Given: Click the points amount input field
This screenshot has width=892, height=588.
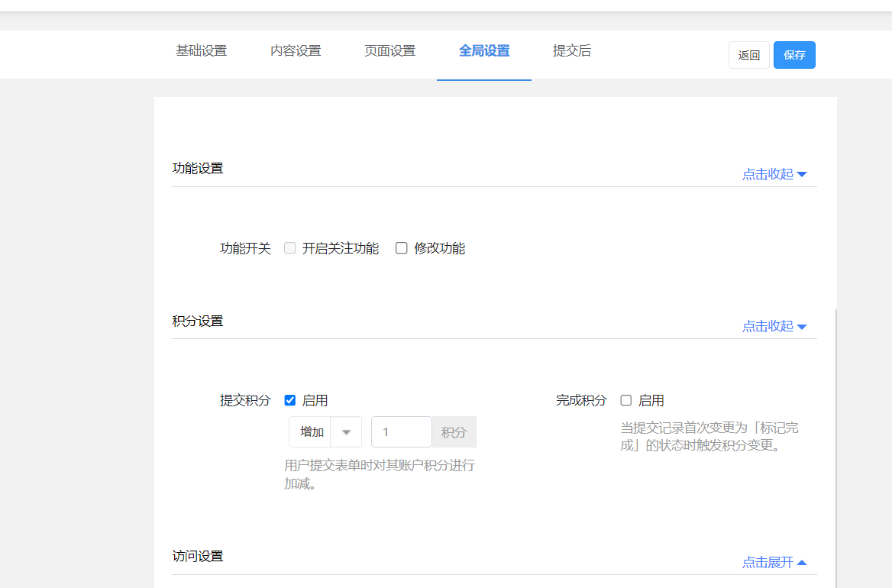Looking at the screenshot, I should click(402, 432).
